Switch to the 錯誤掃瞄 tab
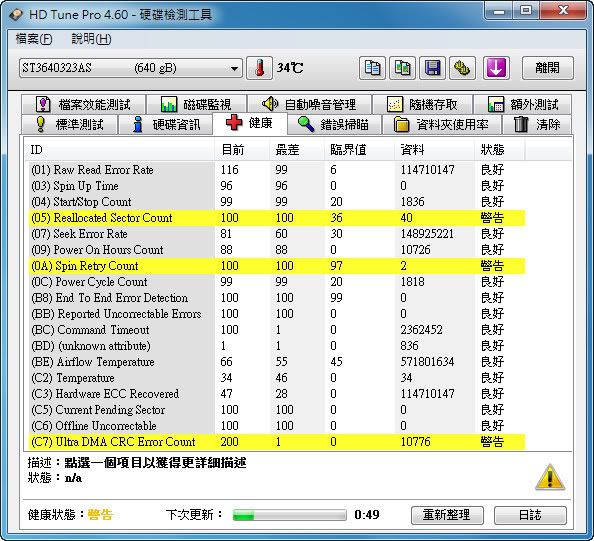This screenshot has width=594, height=541. (334, 125)
